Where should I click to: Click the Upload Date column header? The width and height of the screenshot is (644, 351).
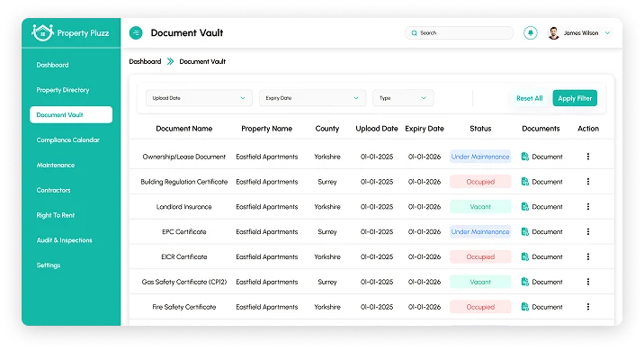(377, 129)
